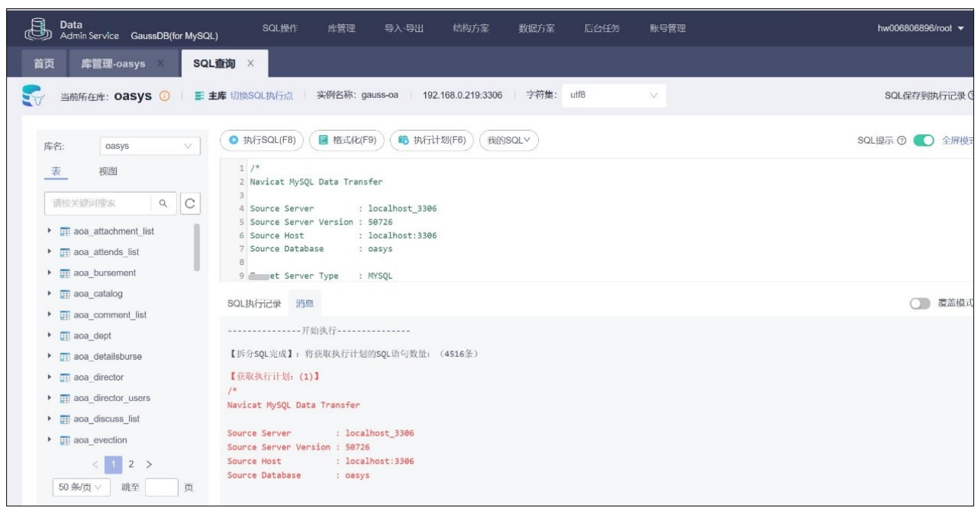Click the table keyword search input field

coord(98,203)
